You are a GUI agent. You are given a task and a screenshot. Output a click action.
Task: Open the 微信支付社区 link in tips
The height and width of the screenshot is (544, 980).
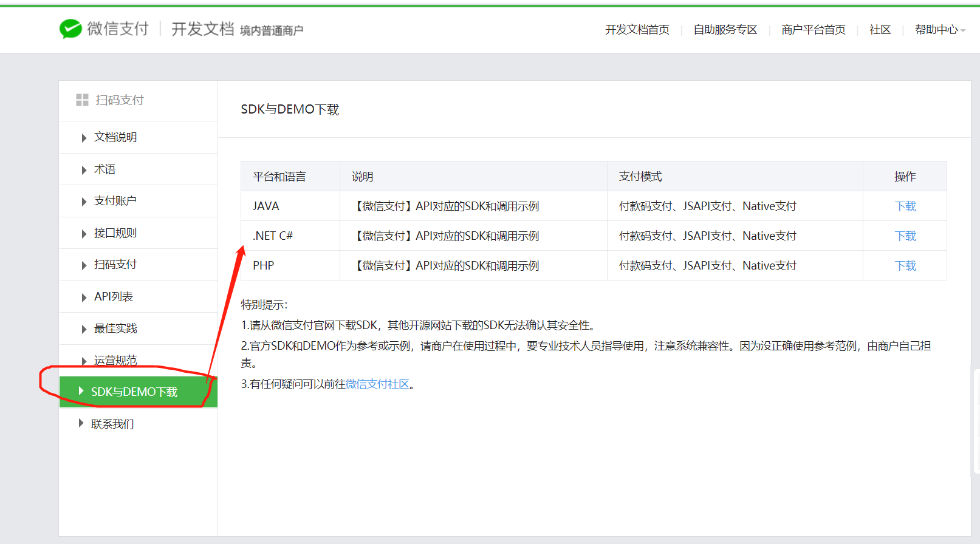click(377, 384)
